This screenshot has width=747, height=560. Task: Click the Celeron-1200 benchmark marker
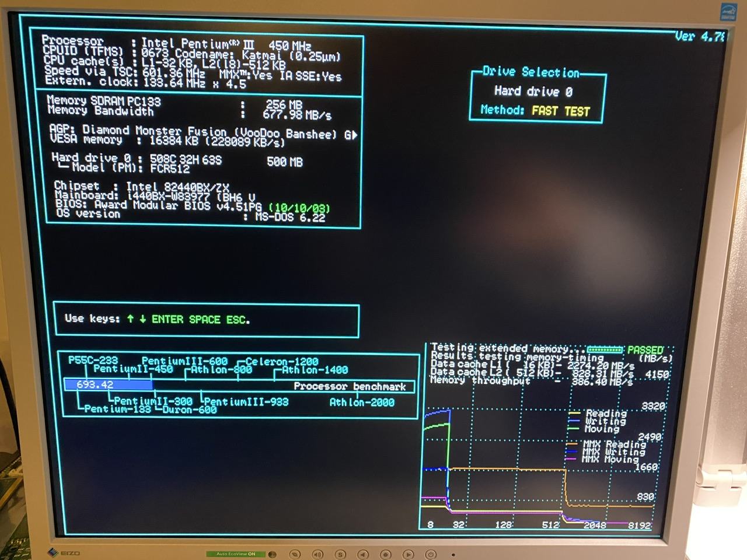282,362
